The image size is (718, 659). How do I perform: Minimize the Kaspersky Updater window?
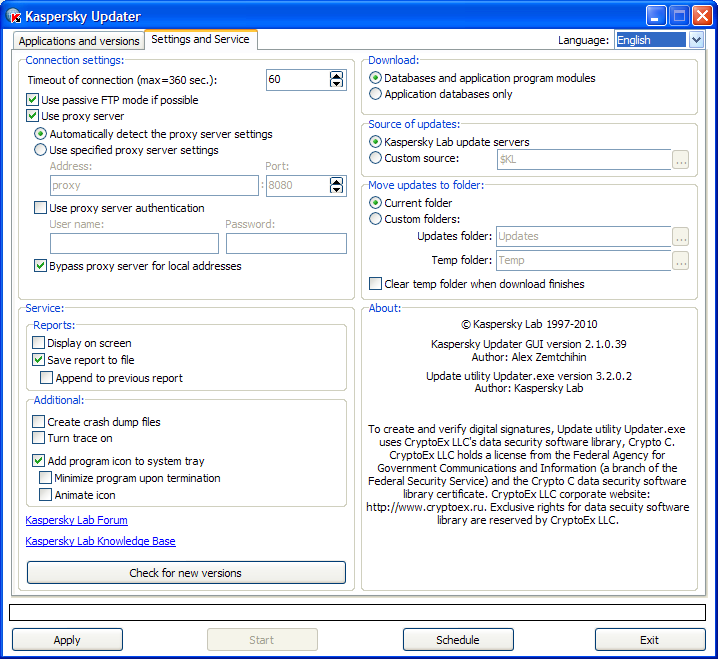(656, 16)
